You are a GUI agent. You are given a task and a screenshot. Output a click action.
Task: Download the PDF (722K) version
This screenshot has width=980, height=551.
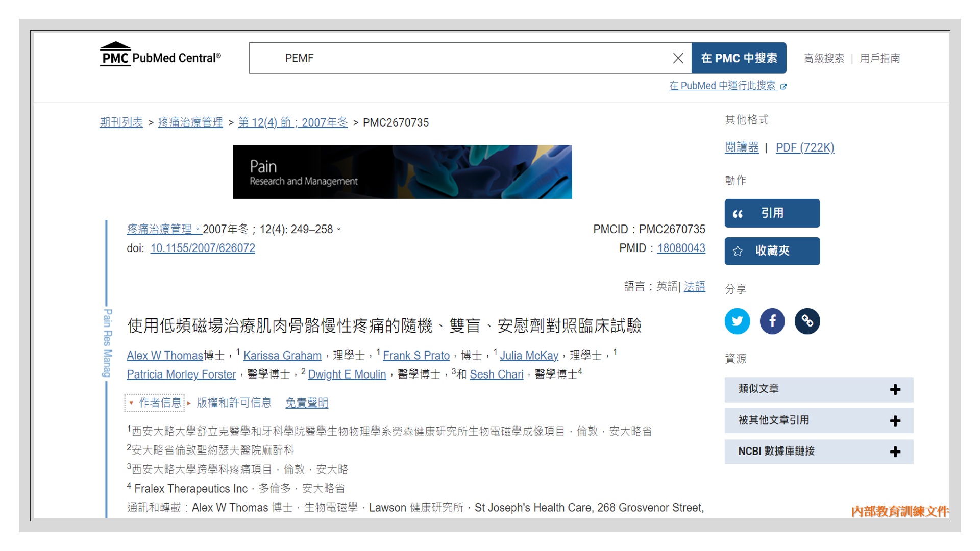(805, 147)
